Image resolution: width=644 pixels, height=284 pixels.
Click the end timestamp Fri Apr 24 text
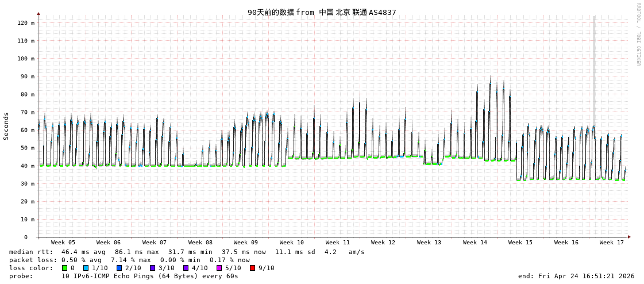pos(576,276)
